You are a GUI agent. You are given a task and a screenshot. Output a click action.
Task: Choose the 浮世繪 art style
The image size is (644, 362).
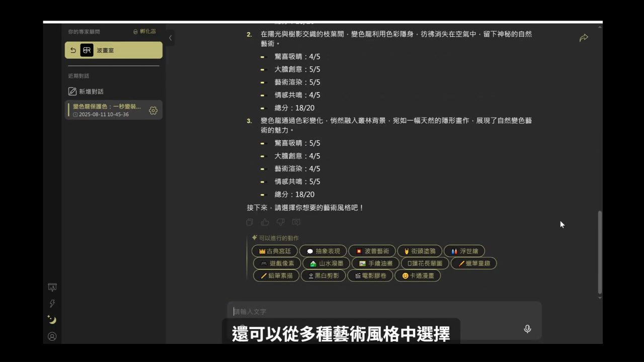(x=464, y=251)
